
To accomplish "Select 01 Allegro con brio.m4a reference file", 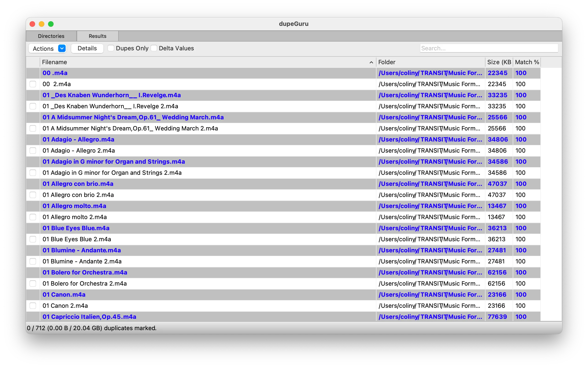I will (x=78, y=184).
